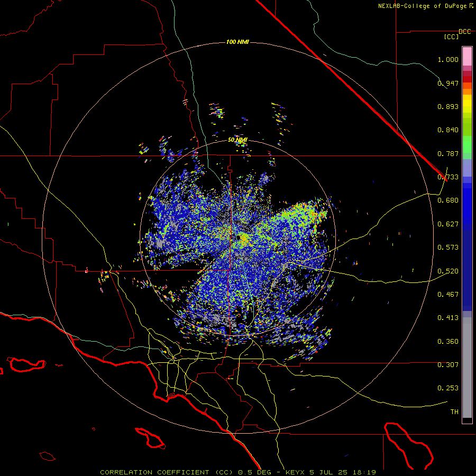The height and width of the screenshot is (476, 476).
Task: Click the 0.253 scale value
Action: (448, 388)
